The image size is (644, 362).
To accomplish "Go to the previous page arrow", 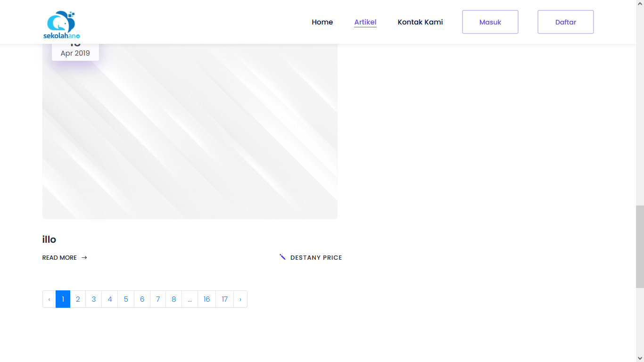I will 49,299.
